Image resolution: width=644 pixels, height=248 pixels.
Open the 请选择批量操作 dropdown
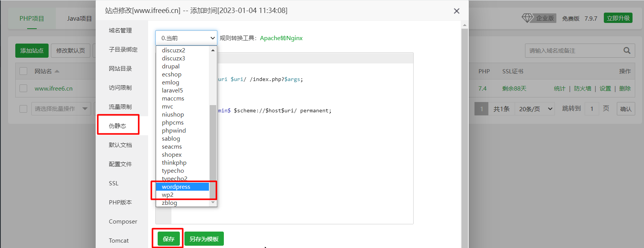tap(60, 109)
